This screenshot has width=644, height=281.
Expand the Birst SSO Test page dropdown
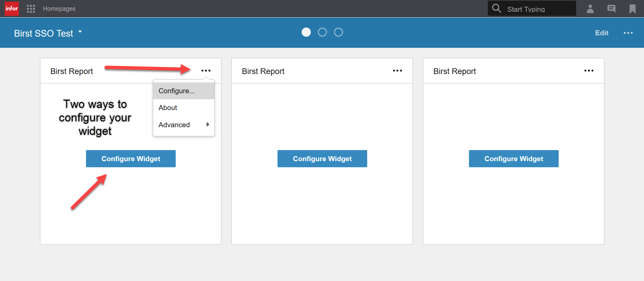(80, 32)
